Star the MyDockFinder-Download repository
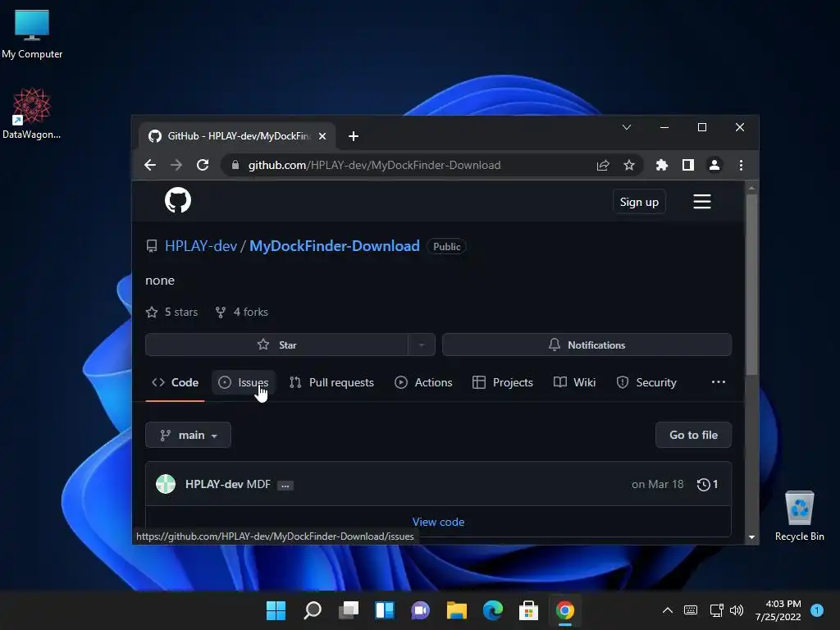Image resolution: width=840 pixels, height=630 pixels. [276, 345]
